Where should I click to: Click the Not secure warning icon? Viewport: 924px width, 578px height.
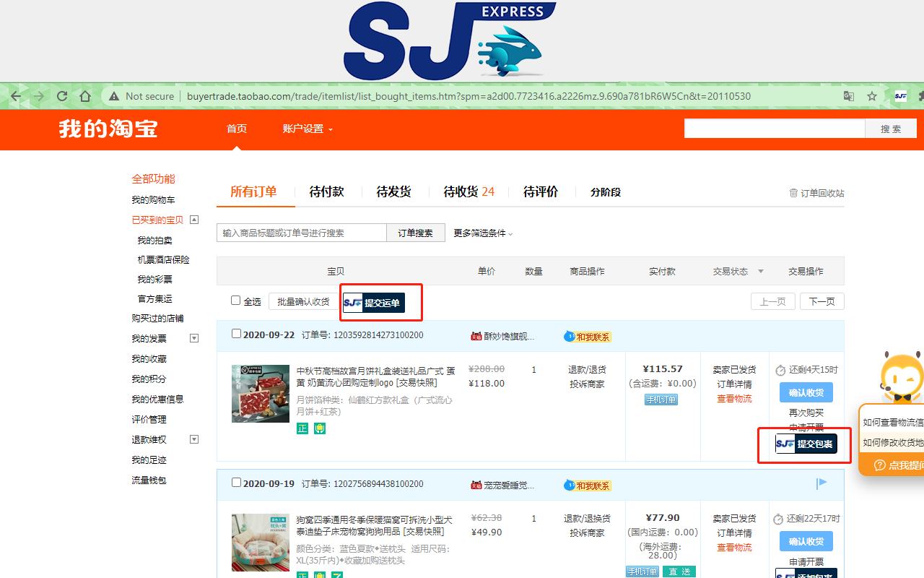[113, 96]
